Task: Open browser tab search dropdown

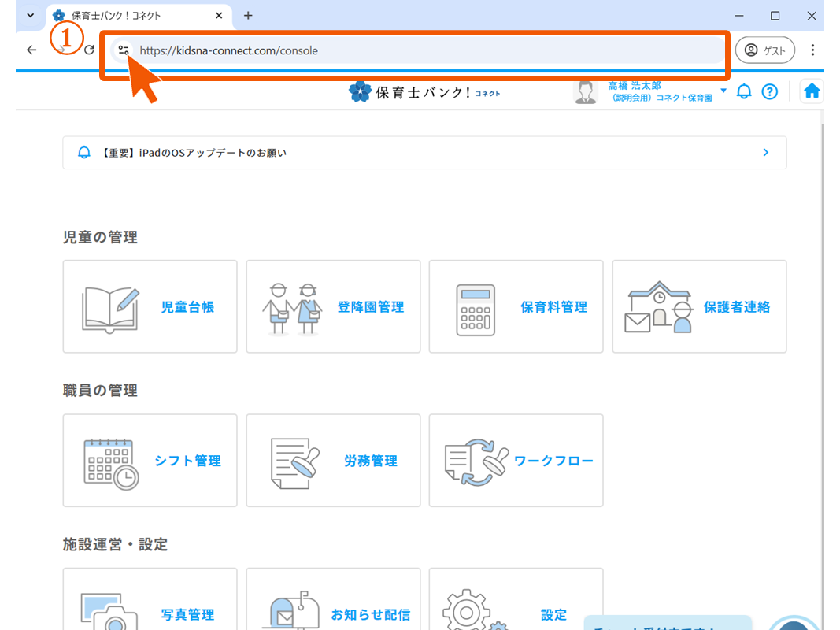Action: 31,16
